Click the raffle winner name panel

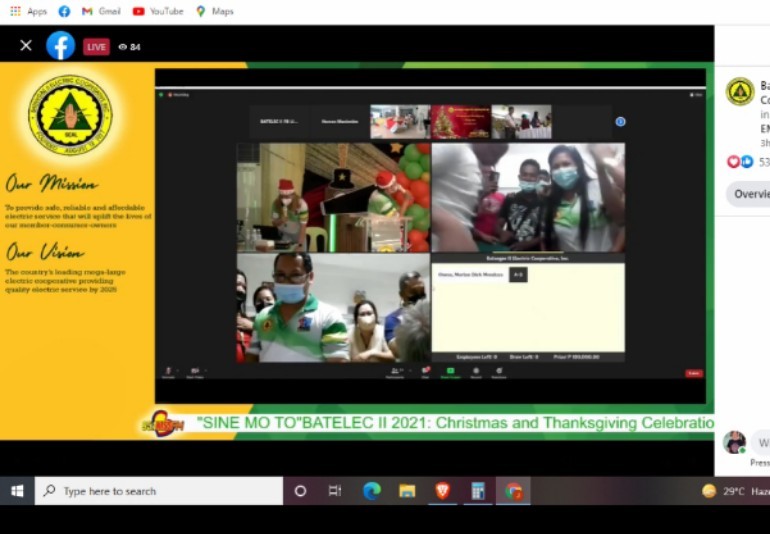coord(528,308)
